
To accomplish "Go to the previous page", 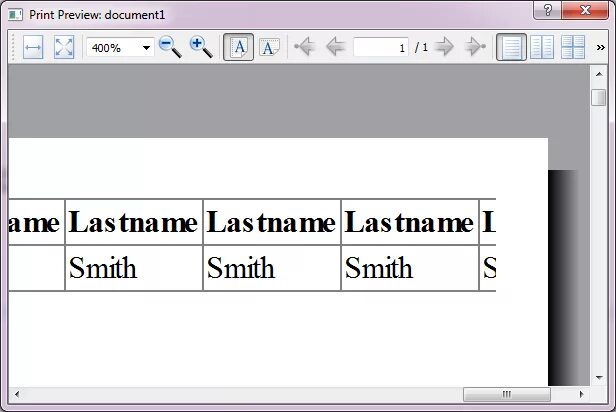I will 336,47.
